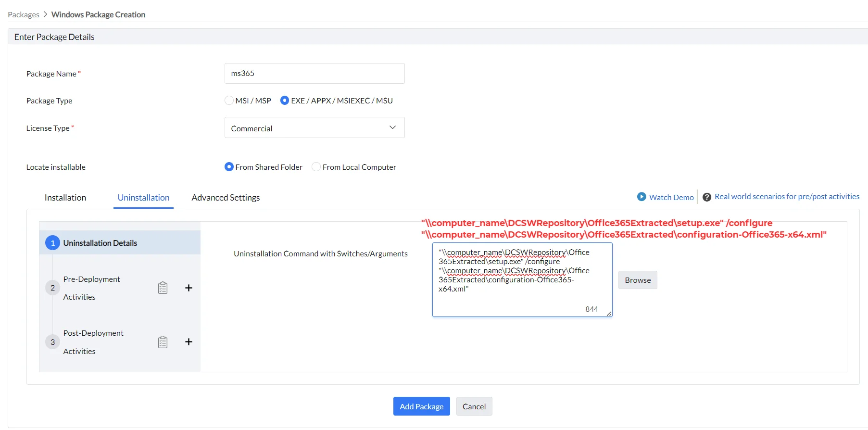This screenshot has height=430, width=868.
Task: Click step 1 circle for Uninstallation Details
Action: 52,243
